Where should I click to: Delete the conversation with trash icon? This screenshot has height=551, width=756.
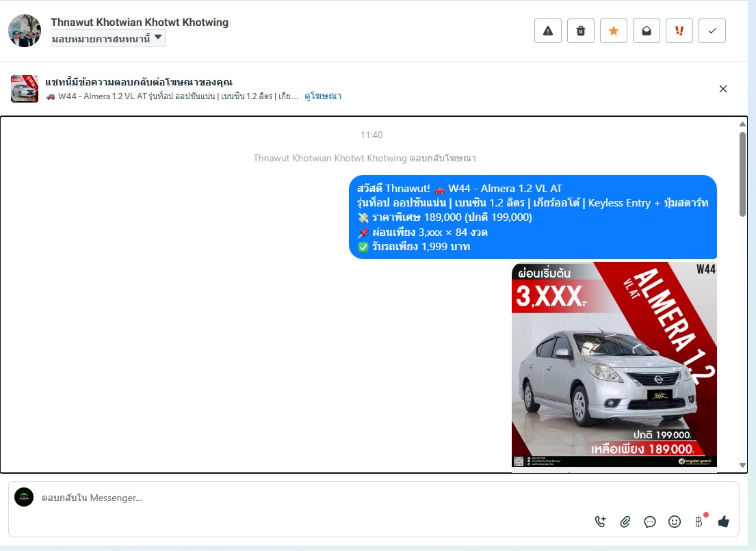(x=580, y=31)
